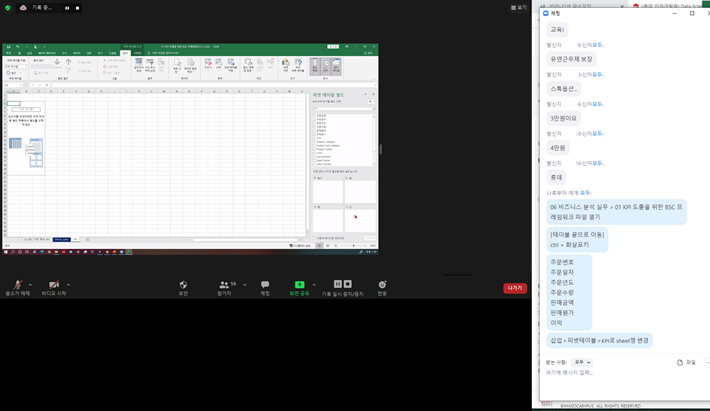The image size is (710, 411).
Task: Expand the audio options arrow
Action: coord(30,284)
